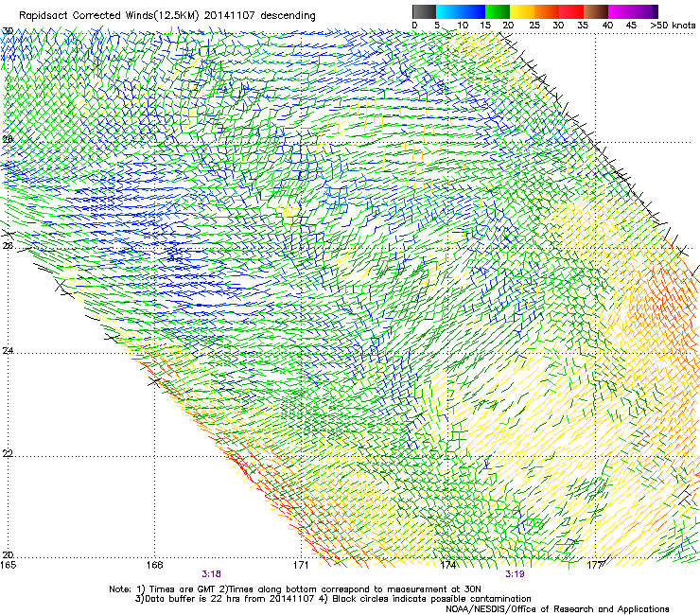The width and height of the screenshot is (700, 615).
Task: Click the latitude label '30' on left axis
Action: click(x=8, y=31)
